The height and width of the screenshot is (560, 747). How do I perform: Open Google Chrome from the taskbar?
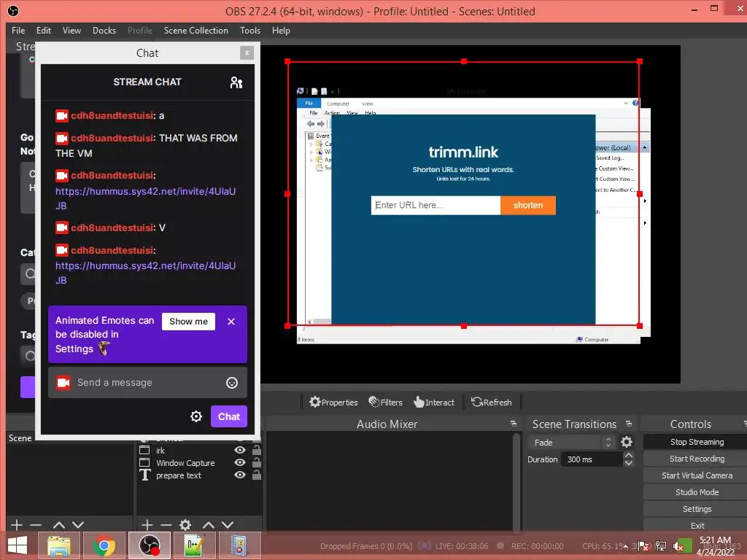pos(104,545)
